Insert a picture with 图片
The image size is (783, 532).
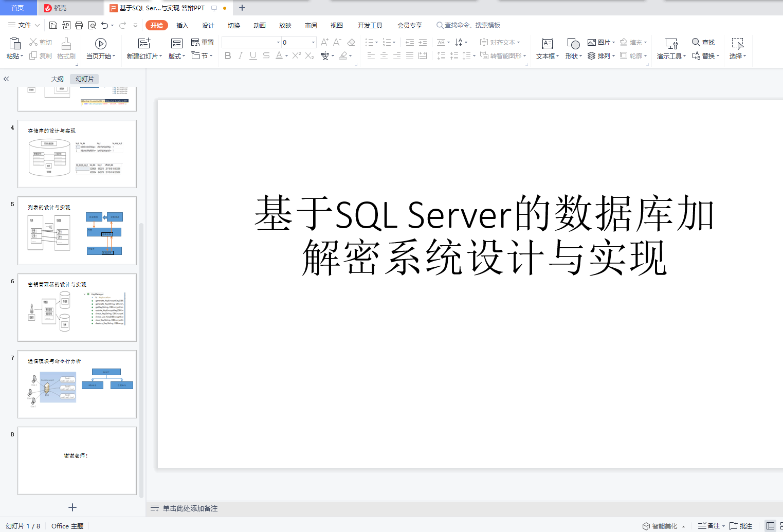tap(601, 42)
